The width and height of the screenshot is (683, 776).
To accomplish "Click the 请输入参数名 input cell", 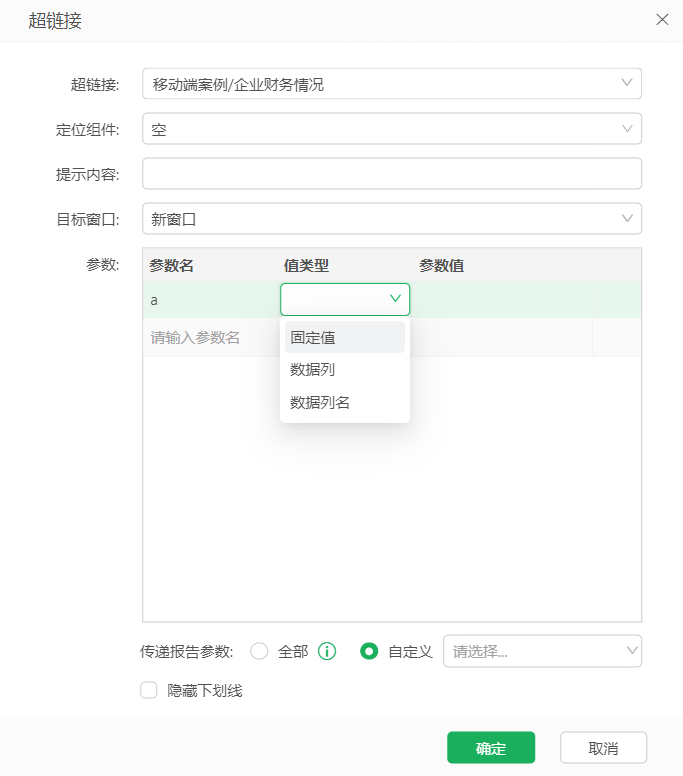I will (x=211, y=338).
